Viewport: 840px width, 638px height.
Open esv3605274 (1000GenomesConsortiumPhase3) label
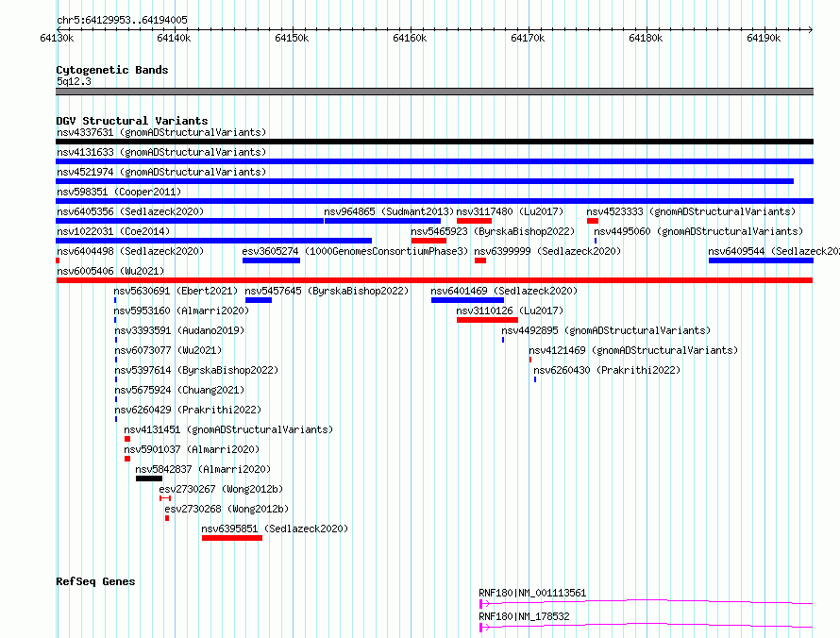[355, 251]
